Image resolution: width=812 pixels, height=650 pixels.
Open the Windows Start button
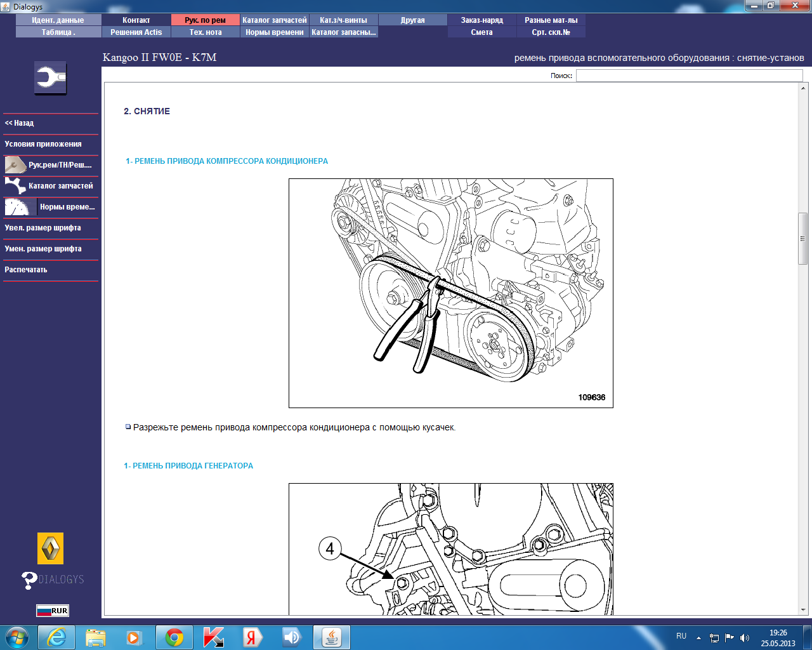click(x=17, y=637)
